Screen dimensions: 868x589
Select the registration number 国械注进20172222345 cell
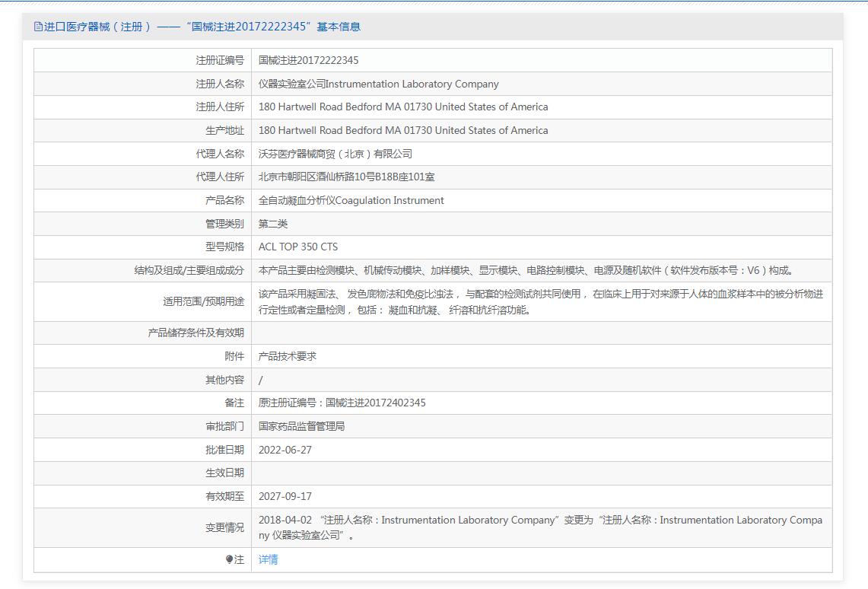pyautogui.click(x=308, y=60)
